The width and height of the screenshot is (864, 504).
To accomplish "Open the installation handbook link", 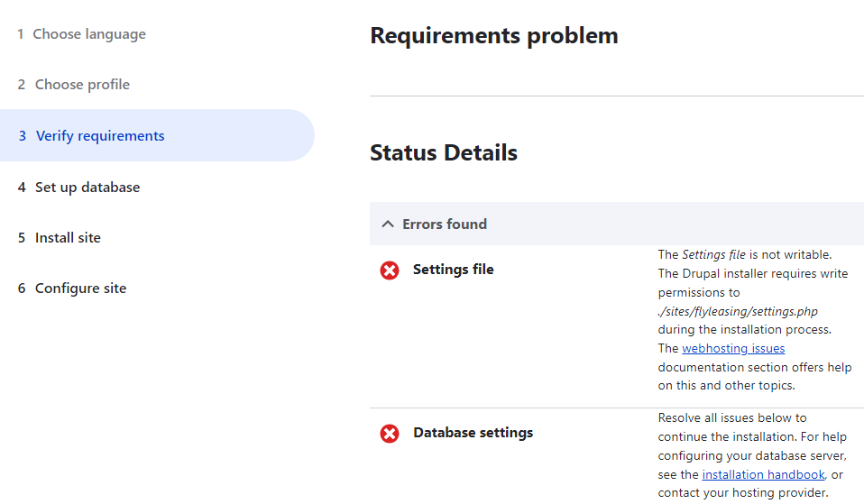I will [x=763, y=474].
